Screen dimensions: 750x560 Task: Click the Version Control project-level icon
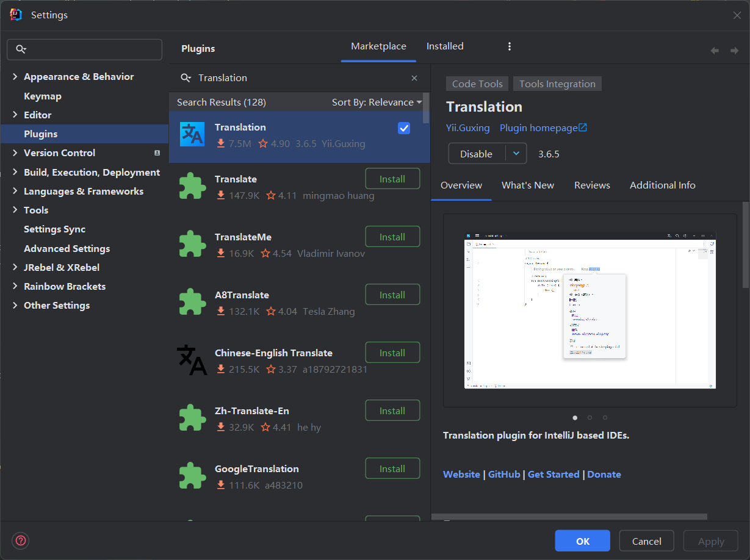pos(157,153)
